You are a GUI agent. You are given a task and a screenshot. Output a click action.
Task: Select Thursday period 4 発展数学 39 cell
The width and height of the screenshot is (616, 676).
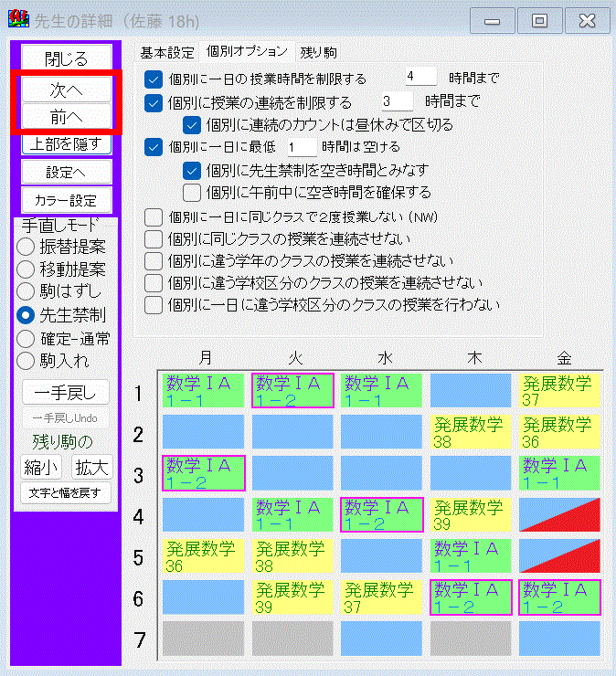coord(471,514)
